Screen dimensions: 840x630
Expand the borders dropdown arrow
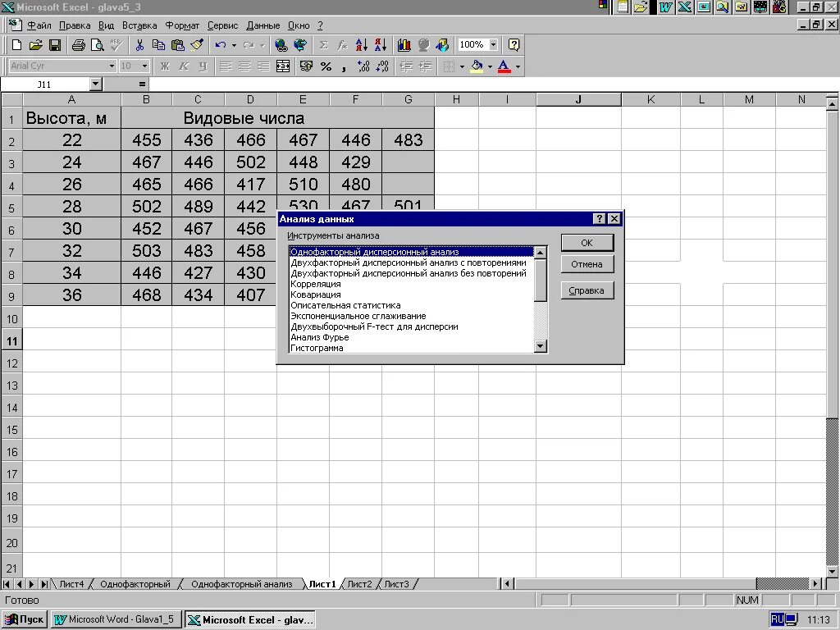coord(462,66)
